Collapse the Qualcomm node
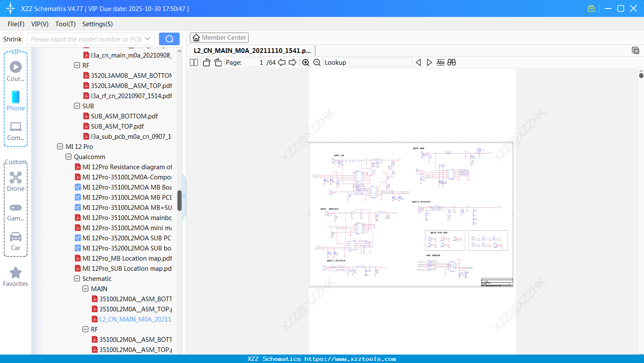 point(69,157)
